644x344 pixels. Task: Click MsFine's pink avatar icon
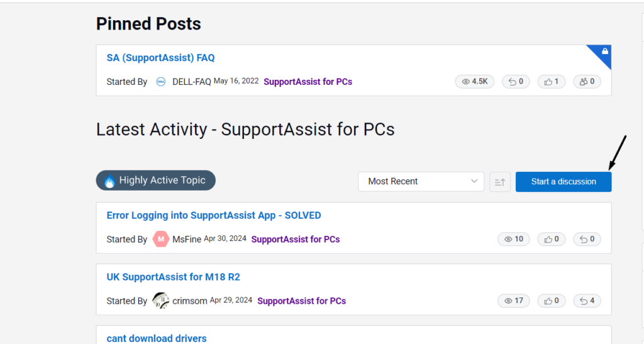pyautogui.click(x=161, y=239)
